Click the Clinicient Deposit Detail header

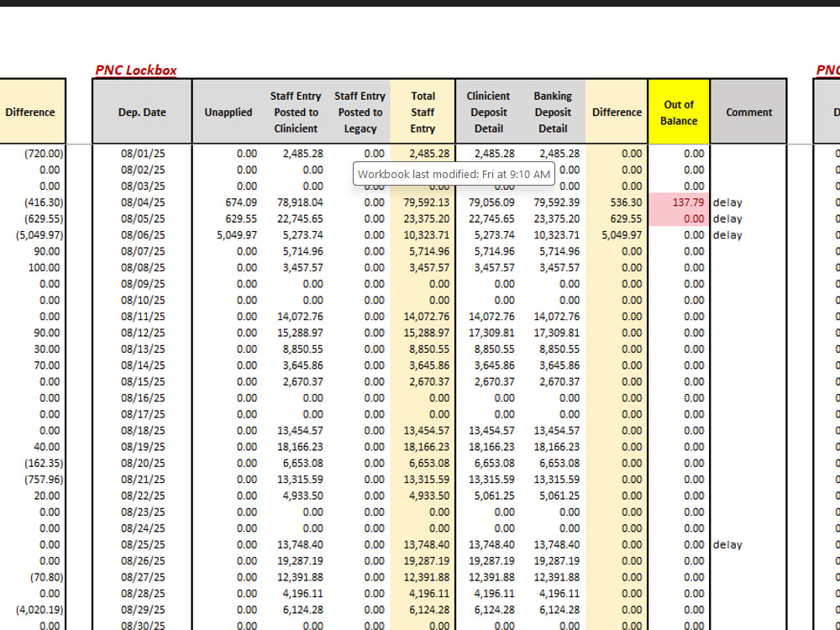(489, 112)
